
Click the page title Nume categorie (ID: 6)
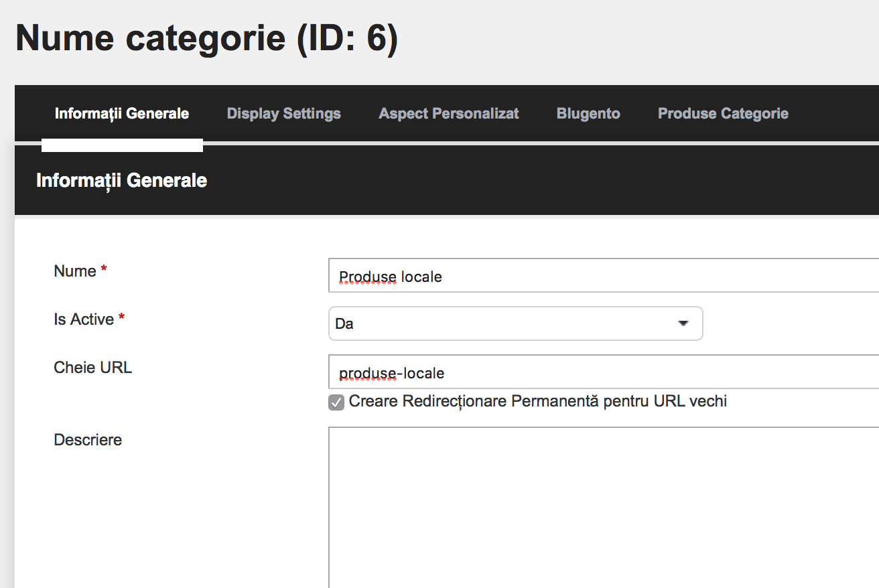pyautogui.click(x=207, y=38)
